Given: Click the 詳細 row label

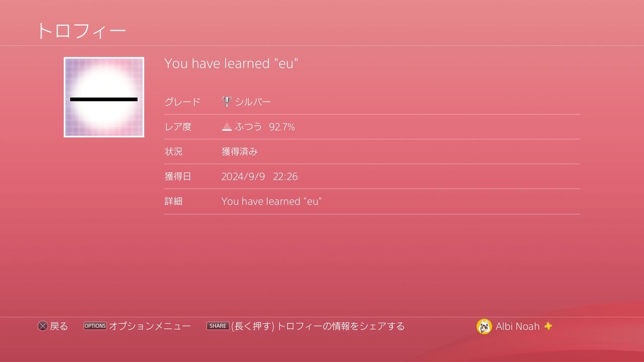Looking at the screenshot, I should click(174, 201).
